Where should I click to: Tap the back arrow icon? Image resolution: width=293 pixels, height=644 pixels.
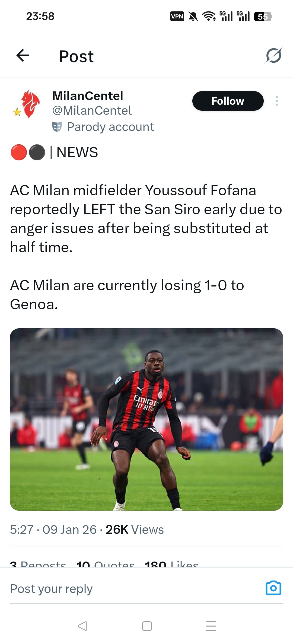point(23,56)
